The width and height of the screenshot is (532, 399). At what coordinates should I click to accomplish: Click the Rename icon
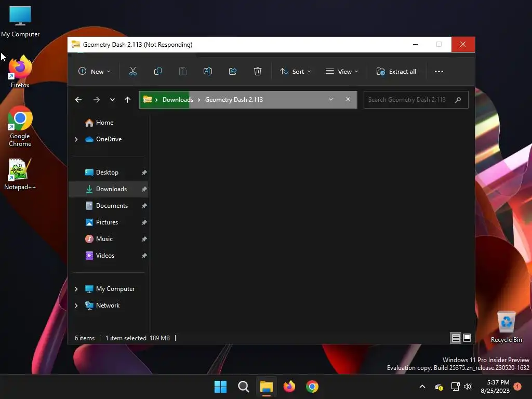208,72
